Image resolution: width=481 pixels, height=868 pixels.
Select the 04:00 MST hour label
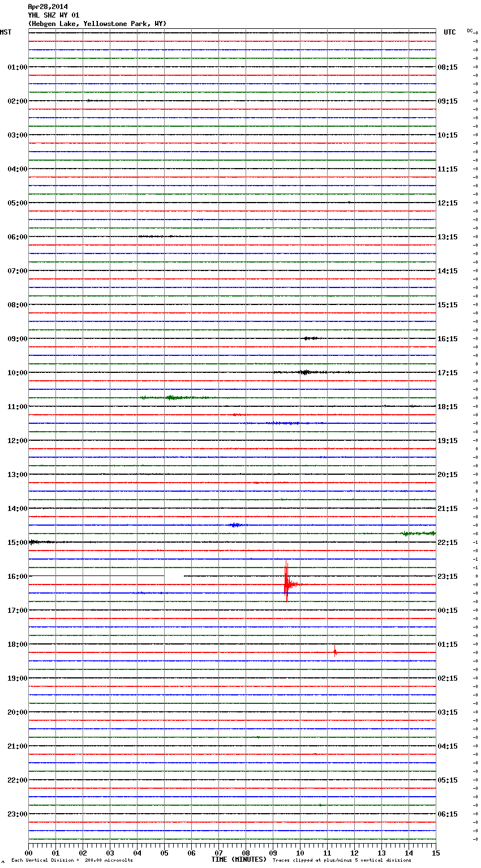17,169
